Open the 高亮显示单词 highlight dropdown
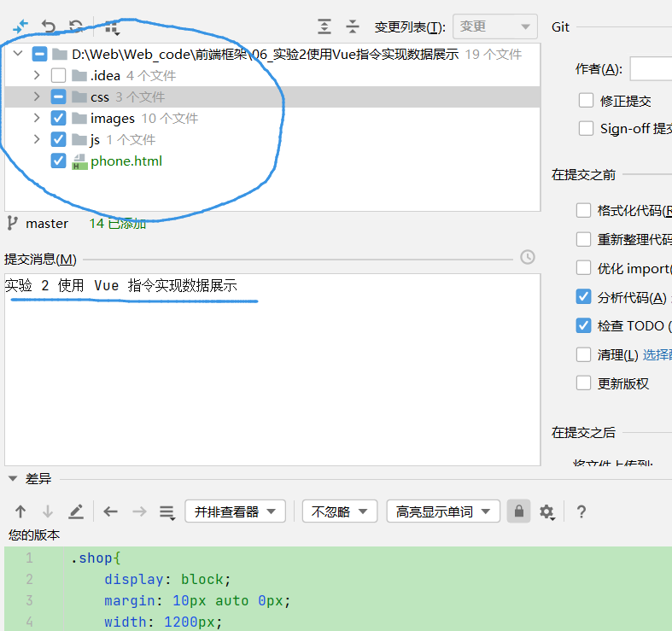 (443, 511)
